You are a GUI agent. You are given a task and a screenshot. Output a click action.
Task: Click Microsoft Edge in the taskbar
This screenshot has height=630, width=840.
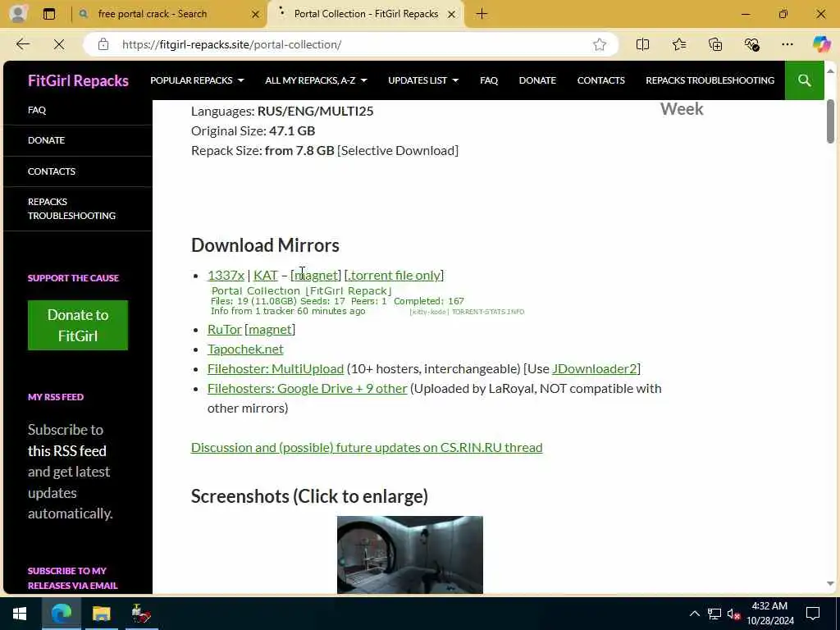click(61, 614)
